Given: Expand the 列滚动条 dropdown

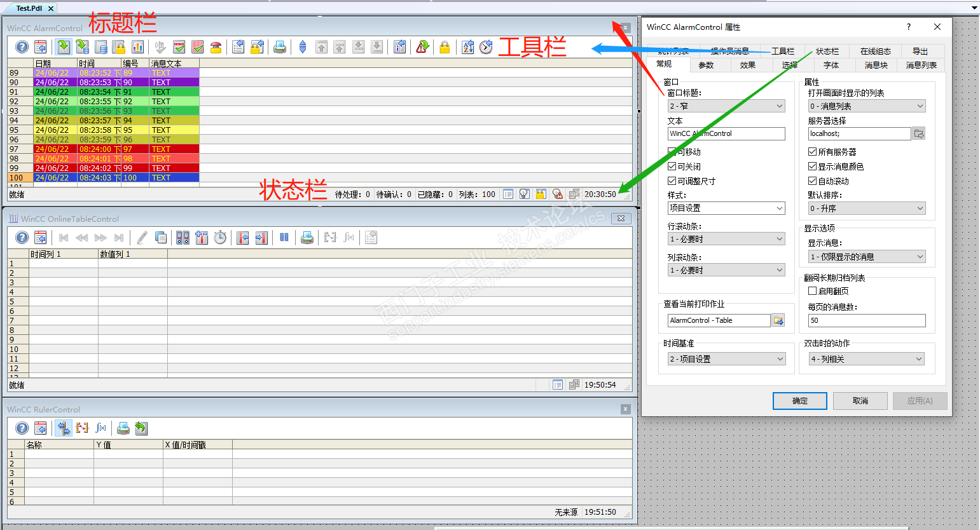Looking at the screenshot, I should pyautogui.click(x=726, y=270).
